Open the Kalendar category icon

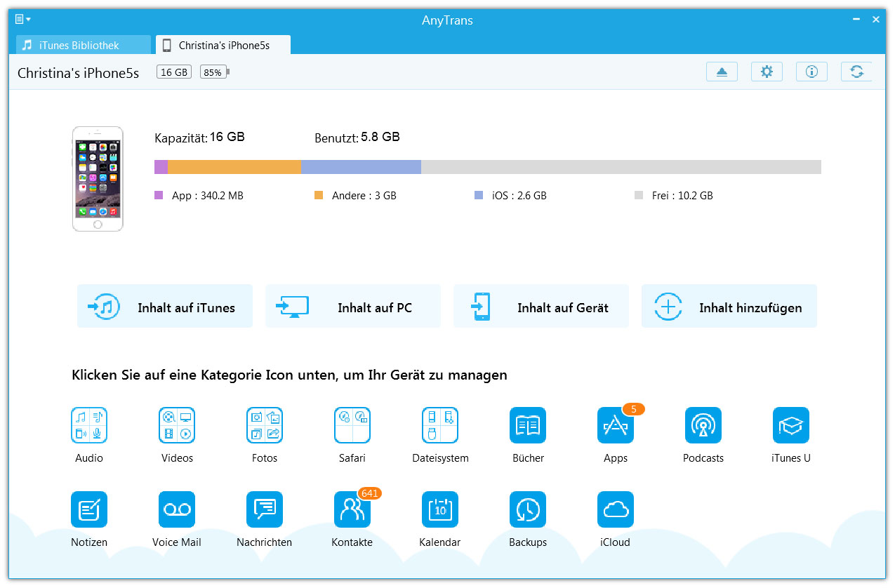click(440, 509)
